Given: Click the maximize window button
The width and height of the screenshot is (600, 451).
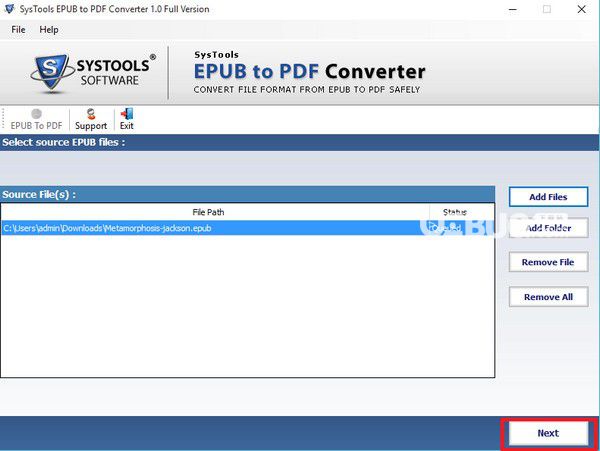Looking at the screenshot, I should (547, 9).
